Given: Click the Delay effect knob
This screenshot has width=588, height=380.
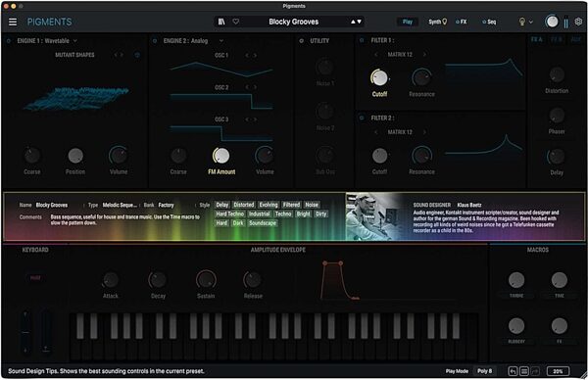Looking at the screenshot, I should pyautogui.click(x=557, y=157).
